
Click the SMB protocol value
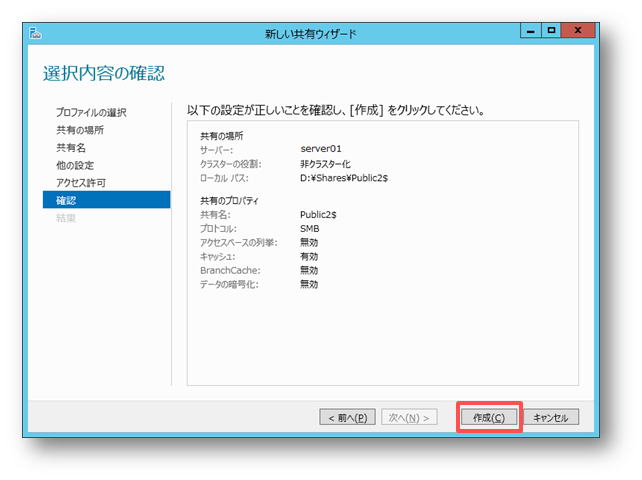310,229
